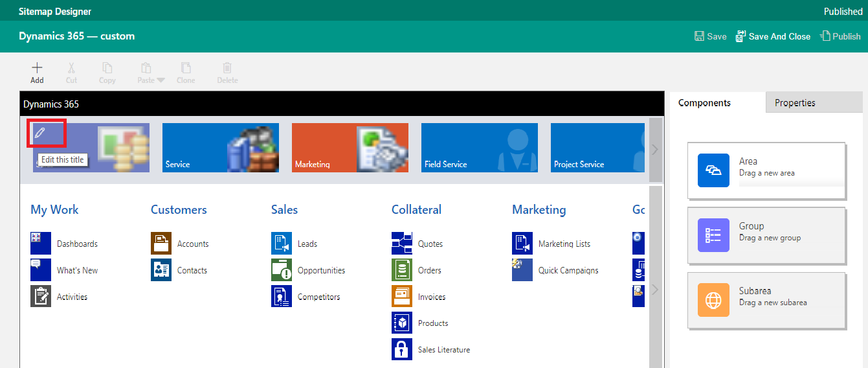Click the Quick Campaigns subarea icon
Viewport: 868px width, 368px height.
(522, 270)
